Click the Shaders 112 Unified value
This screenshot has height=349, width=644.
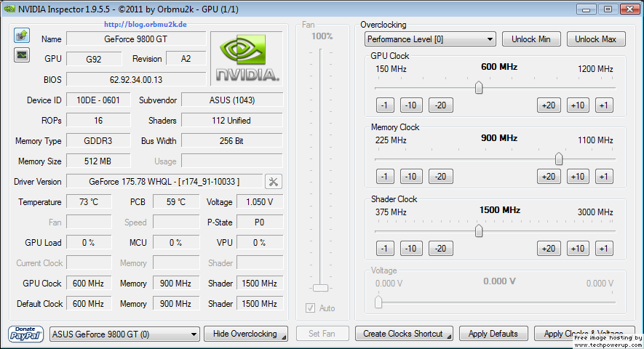[232, 120]
